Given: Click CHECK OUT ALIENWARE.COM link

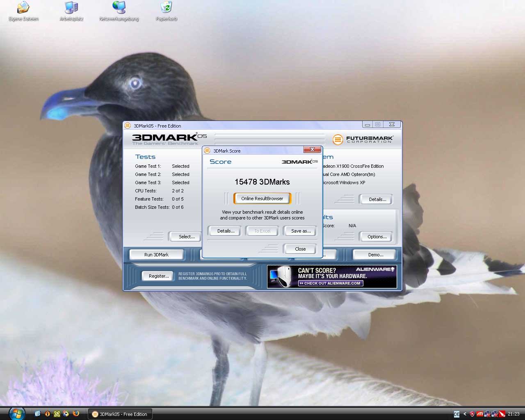Looking at the screenshot, I should coord(331,283).
